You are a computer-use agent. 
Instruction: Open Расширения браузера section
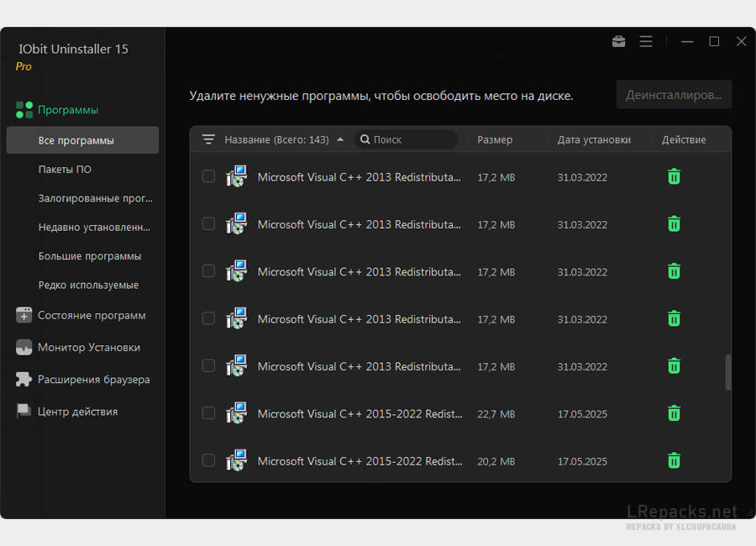[82, 380]
